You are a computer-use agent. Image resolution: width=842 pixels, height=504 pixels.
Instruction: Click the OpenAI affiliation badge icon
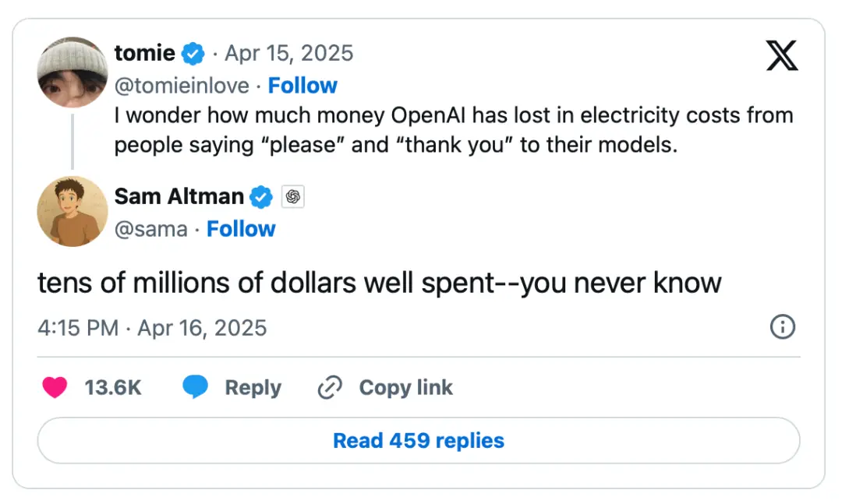293,197
